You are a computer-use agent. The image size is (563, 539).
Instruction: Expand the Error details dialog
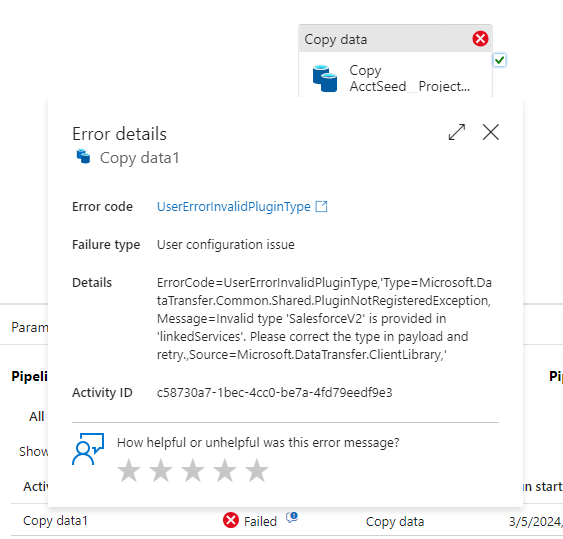(457, 132)
